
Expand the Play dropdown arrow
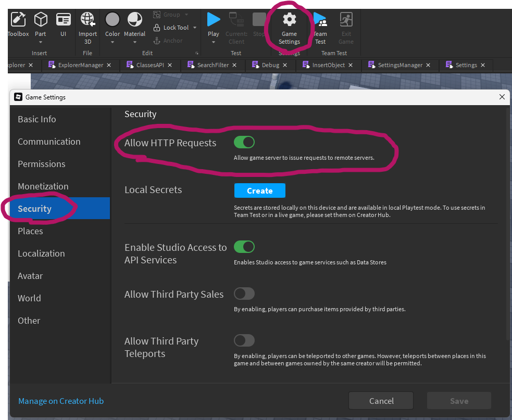214,42
